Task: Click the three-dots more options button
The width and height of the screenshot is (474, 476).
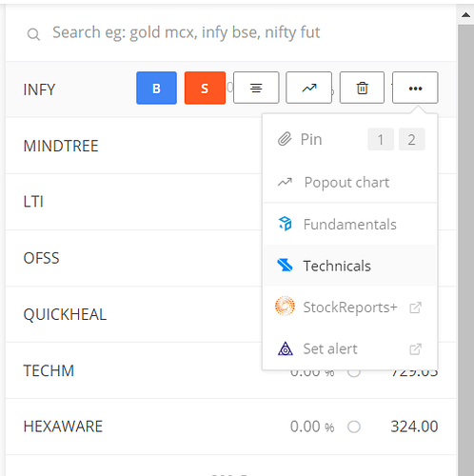Action: [415, 88]
